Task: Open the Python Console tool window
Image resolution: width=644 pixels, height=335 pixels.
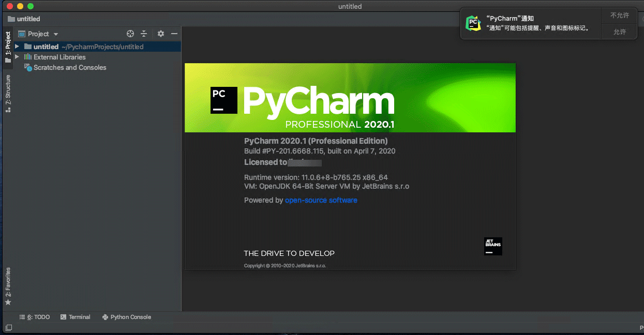Action: point(127,317)
